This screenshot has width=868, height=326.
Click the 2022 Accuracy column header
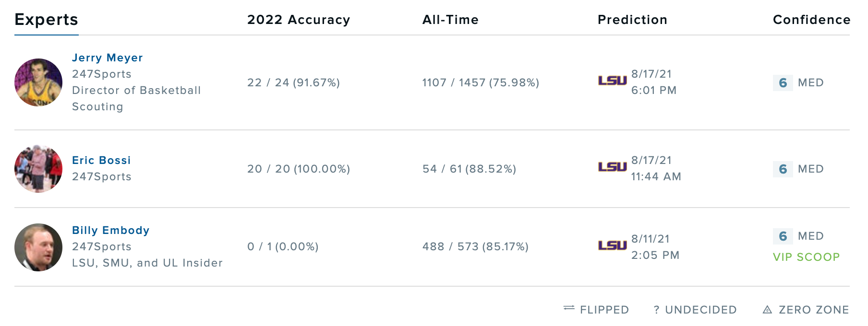pyautogui.click(x=298, y=20)
